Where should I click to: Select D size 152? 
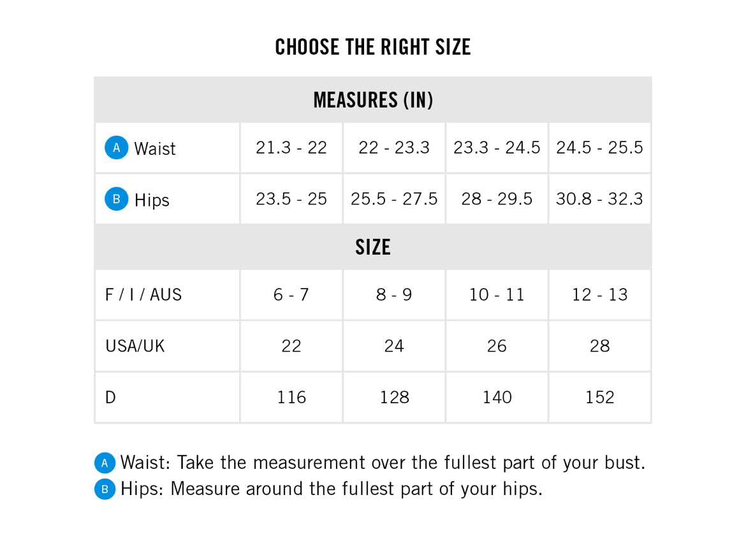pos(599,398)
